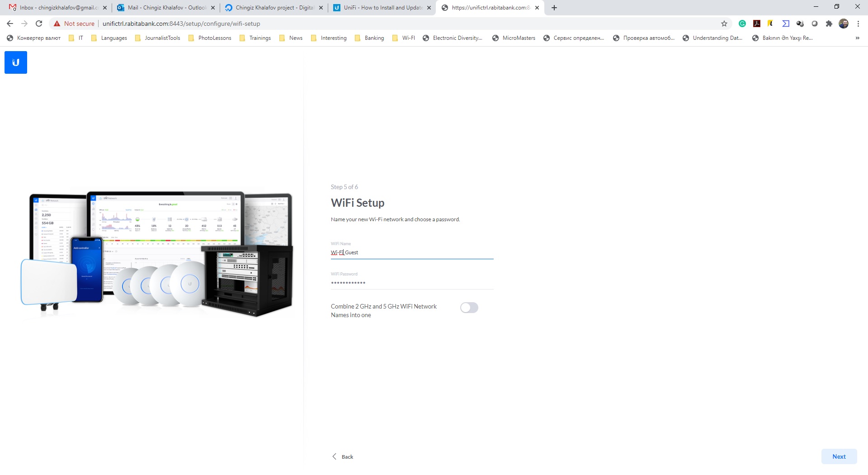Click the UniFi logo icon
Viewport: 868px width, 475px height.
(x=16, y=62)
